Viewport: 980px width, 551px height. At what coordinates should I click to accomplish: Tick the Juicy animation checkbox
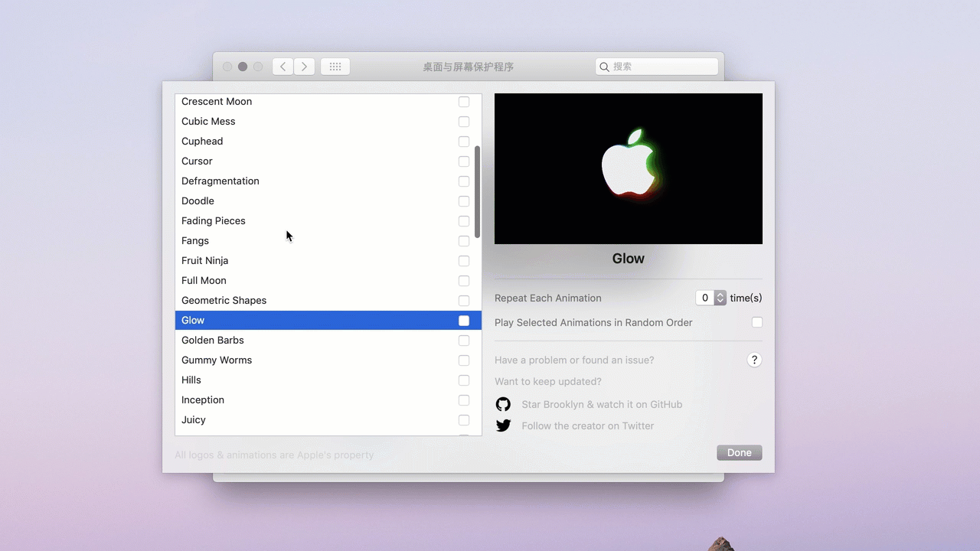[464, 420]
